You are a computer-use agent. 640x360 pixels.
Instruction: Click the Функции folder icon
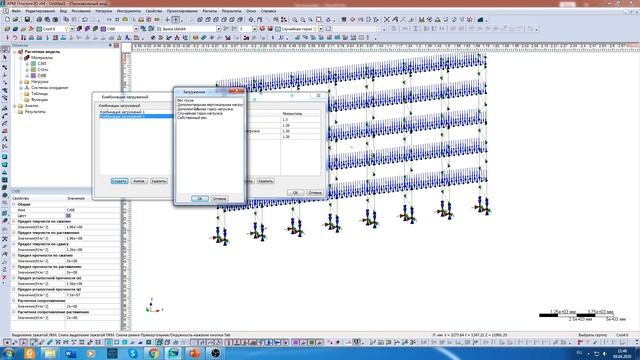coord(27,100)
